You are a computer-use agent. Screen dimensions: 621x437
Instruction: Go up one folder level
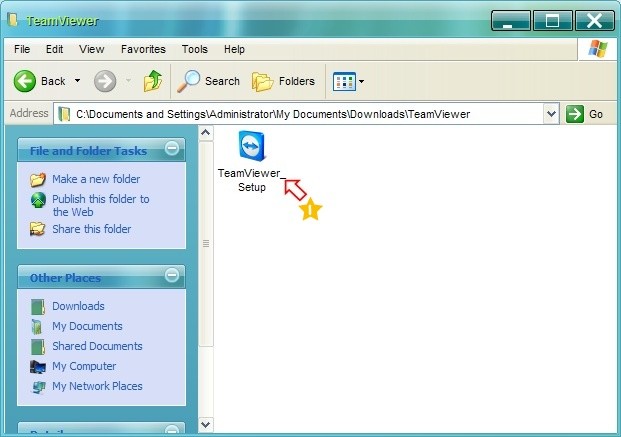[x=153, y=81]
